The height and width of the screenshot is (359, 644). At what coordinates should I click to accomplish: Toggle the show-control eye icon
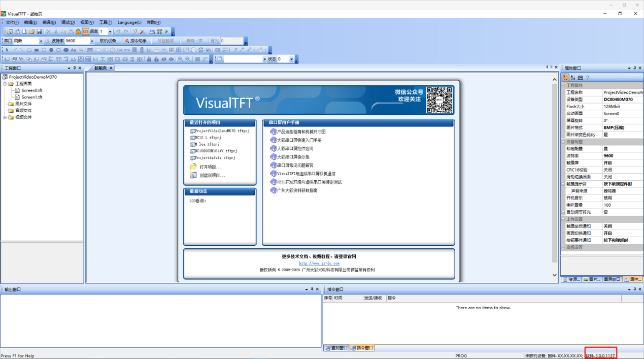[171, 59]
